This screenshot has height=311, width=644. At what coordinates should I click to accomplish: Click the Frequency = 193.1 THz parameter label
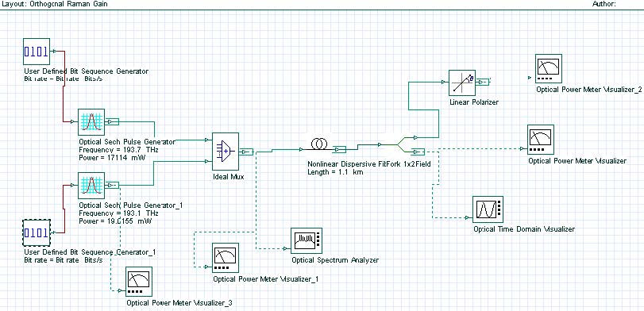[118, 213]
